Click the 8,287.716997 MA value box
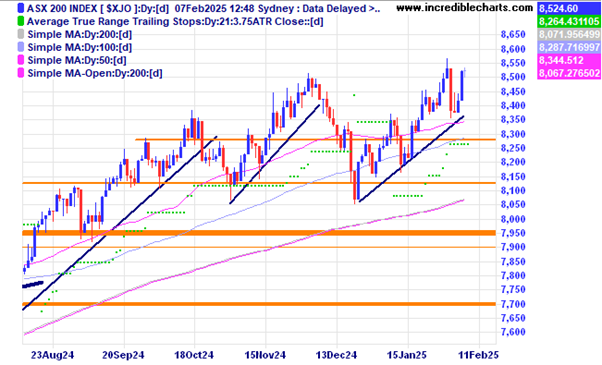The height and width of the screenshot is (365, 602). click(569, 47)
